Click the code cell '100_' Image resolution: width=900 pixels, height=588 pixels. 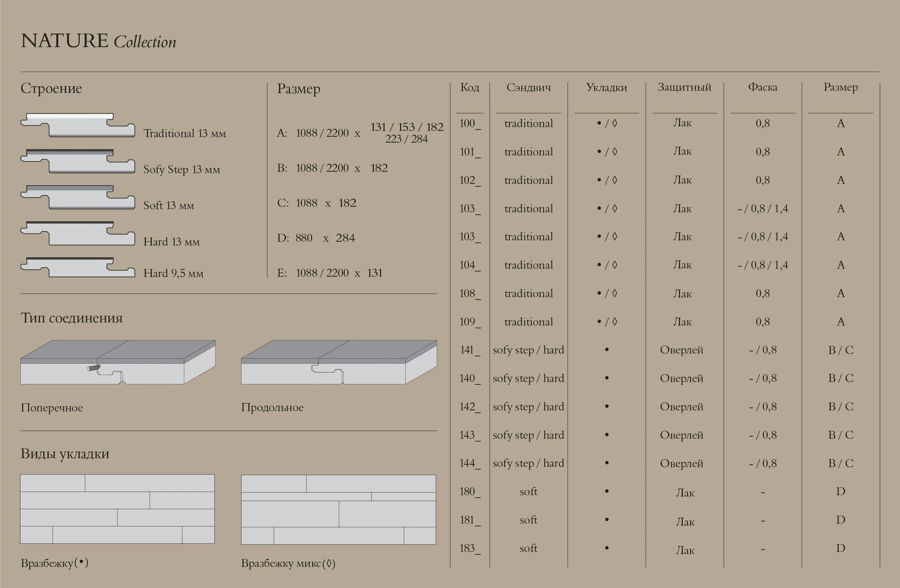[x=470, y=124]
